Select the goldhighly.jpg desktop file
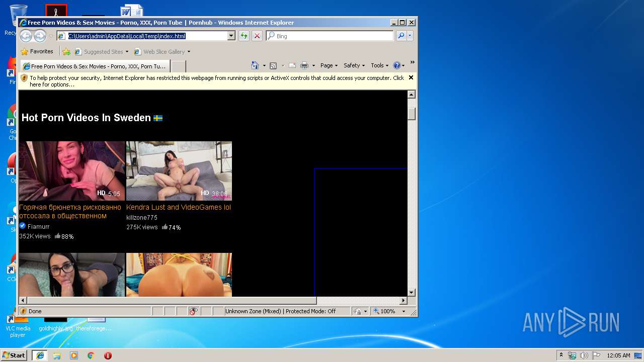Screen dimensions: 644x362 [55, 324]
